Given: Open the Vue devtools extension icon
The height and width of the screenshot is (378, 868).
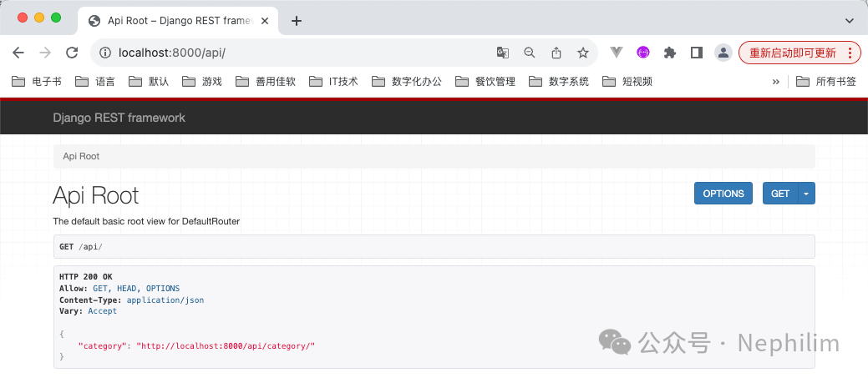Looking at the screenshot, I should click(x=617, y=53).
